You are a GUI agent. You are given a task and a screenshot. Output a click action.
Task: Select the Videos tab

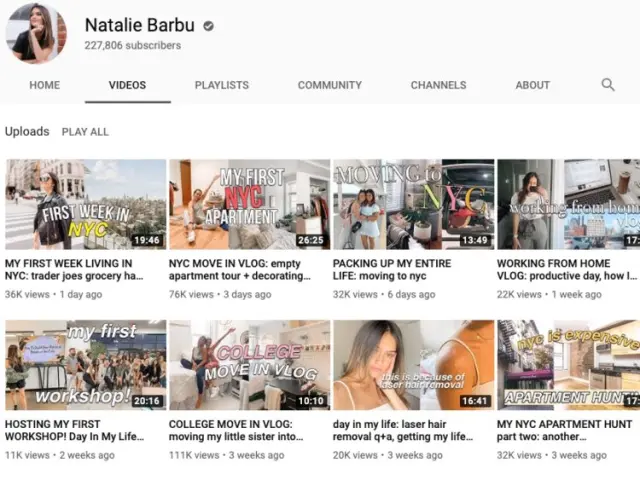pyautogui.click(x=127, y=85)
